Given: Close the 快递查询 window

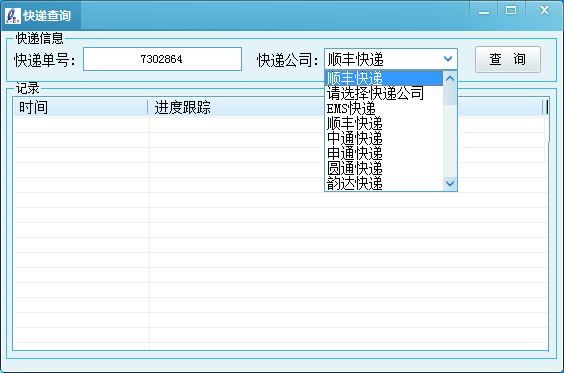Looking at the screenshot, I should click(x=544, y=11).
